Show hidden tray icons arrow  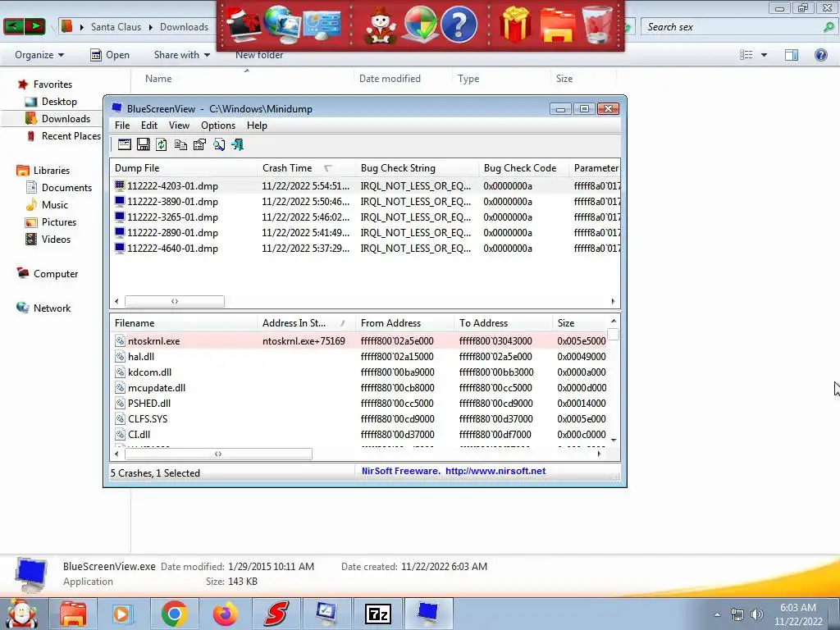tap(717, 614)
